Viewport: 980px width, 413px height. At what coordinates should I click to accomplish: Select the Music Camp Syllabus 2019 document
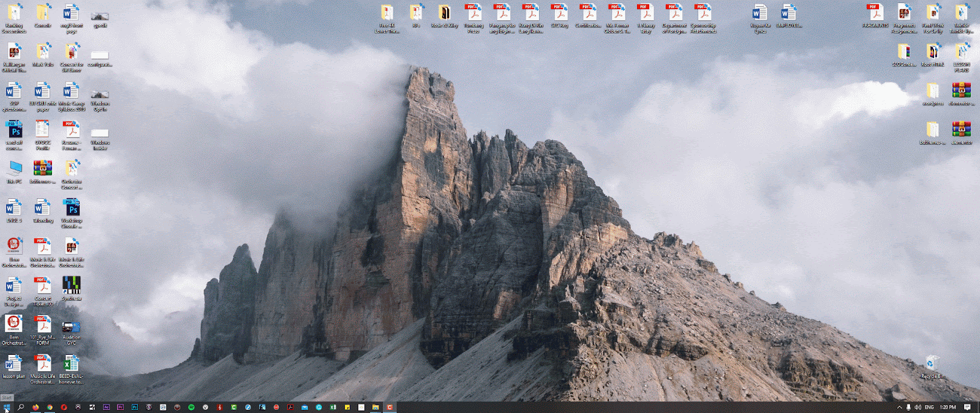point(72,97)
